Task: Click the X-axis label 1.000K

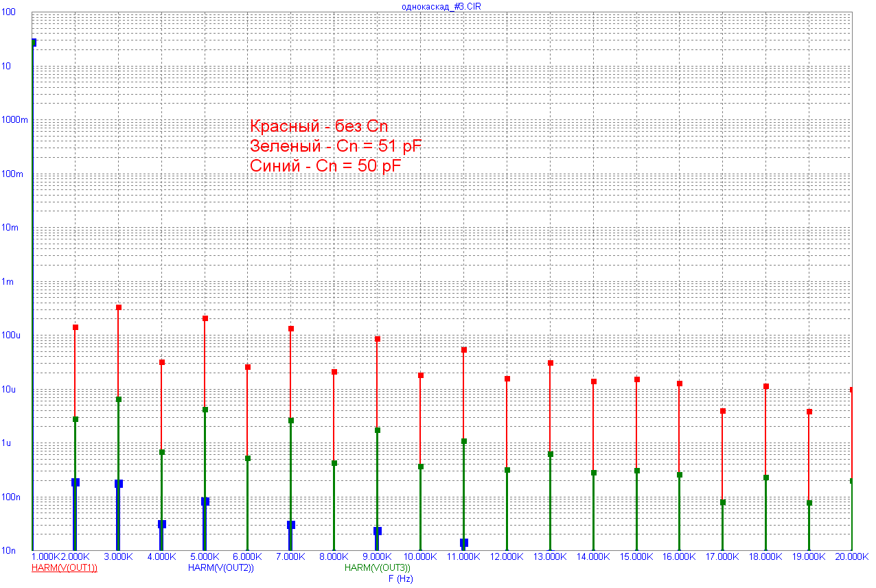Action: [x=46, y=556]
